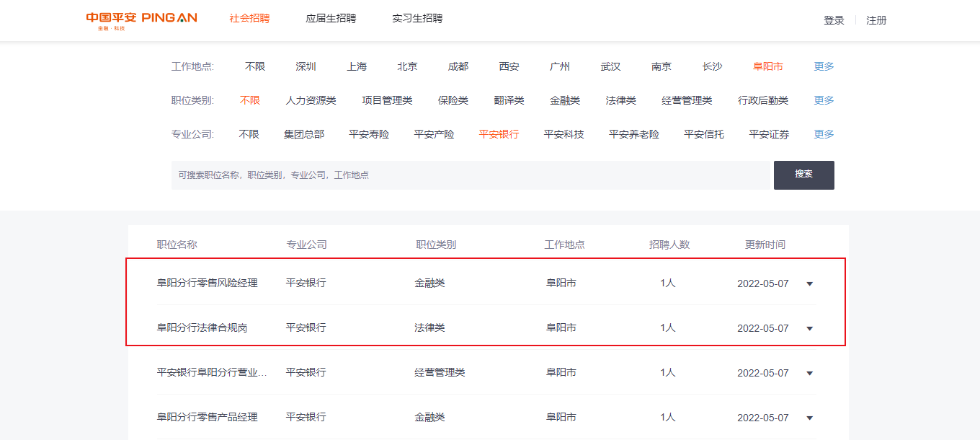Expand details for 平安银行阜阳分行营业 row
The height and width of the screenshot is (440, 980).
(x=809, y=374)
